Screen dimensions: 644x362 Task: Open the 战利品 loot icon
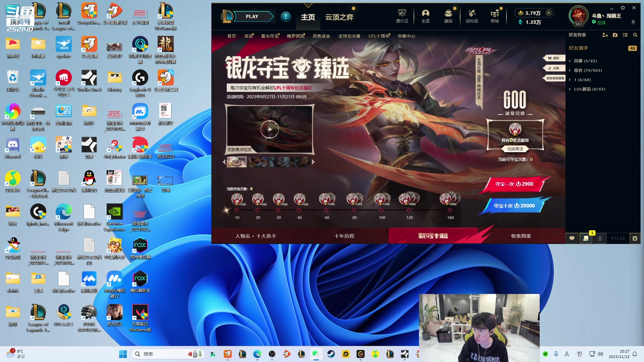coord(472,16)
